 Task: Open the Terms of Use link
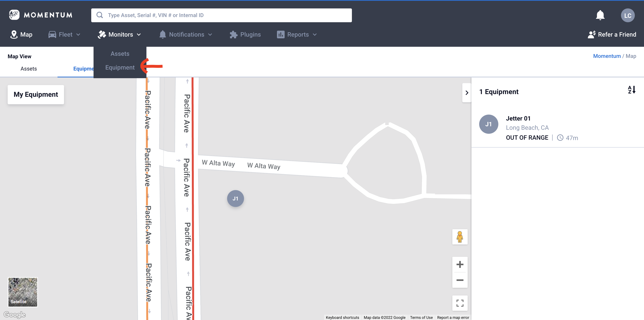coord(421,317)
